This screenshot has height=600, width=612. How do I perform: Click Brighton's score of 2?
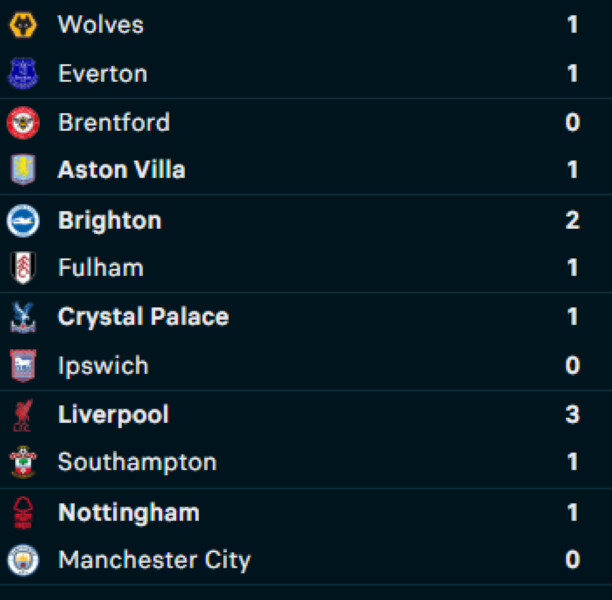pos(572,220)
